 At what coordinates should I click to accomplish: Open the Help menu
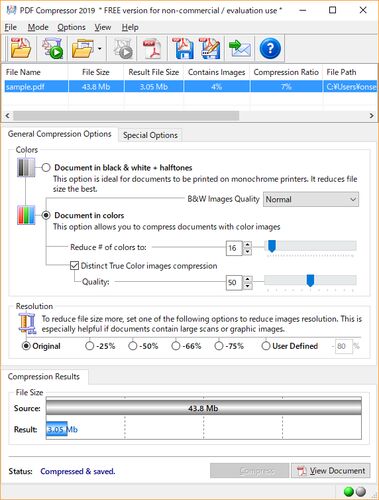click(130, 27)
